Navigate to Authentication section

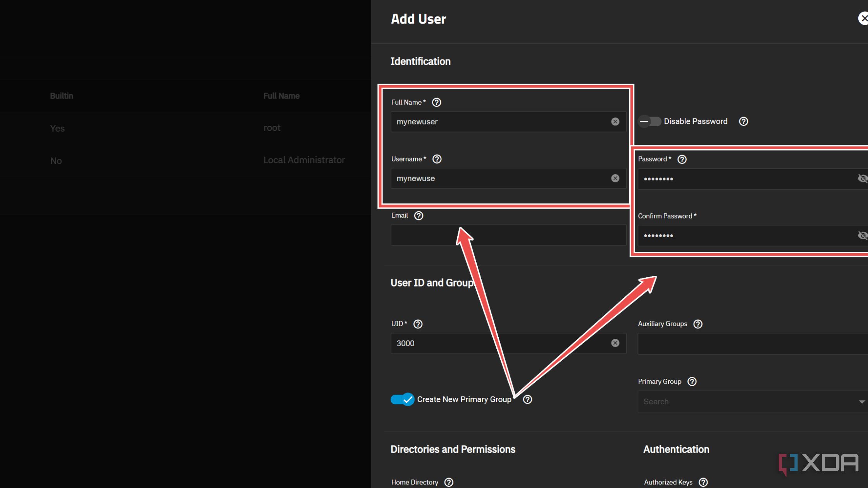coord(675,449)
